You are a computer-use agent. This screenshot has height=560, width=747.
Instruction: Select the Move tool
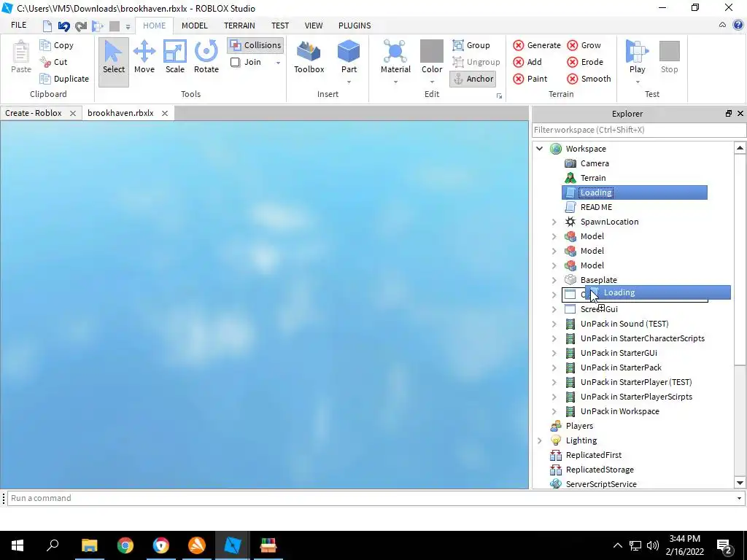[144, 57]
